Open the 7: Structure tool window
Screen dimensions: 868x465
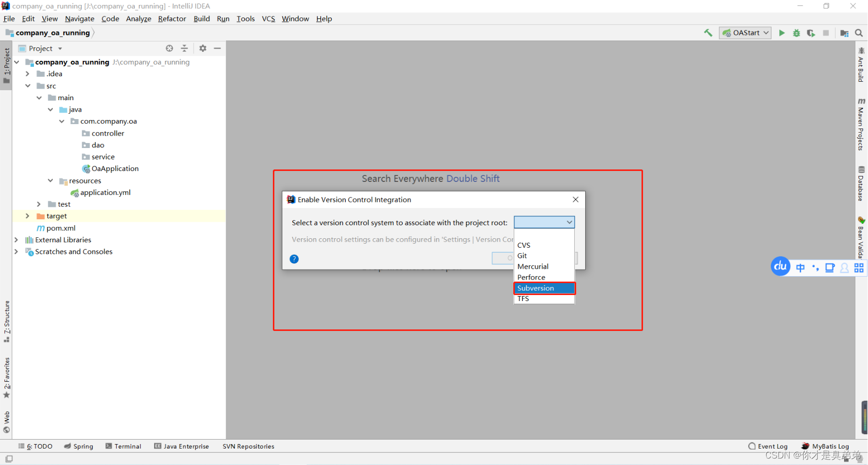point(6,321)
